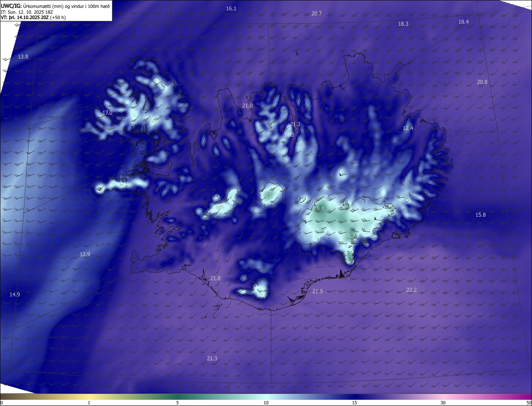Screen dimensions: 532x406
Task: Click the '17.0' value over the Westfjords
Action: [107, 113]
